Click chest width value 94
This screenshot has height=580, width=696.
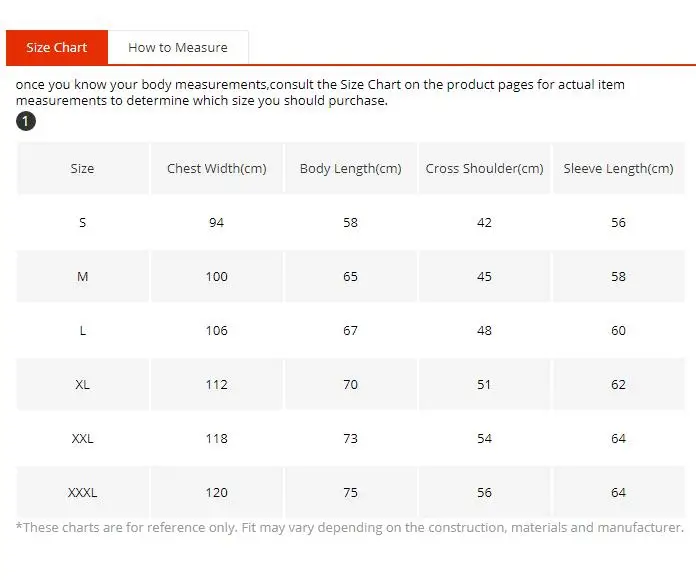[217, 222]
